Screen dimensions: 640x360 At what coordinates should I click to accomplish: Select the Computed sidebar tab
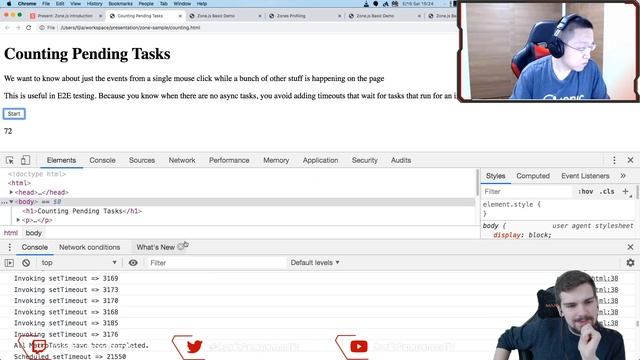pyautogui.click(x=533, y=176)
